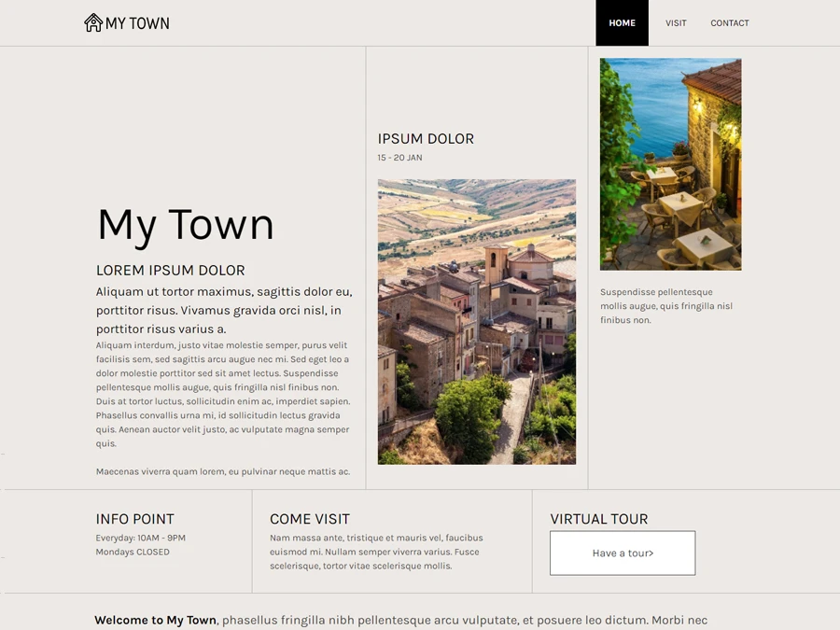
Task: Click the 'Everyday: 10AM - 9PM' hours text
Action: (x=140, y=538)
